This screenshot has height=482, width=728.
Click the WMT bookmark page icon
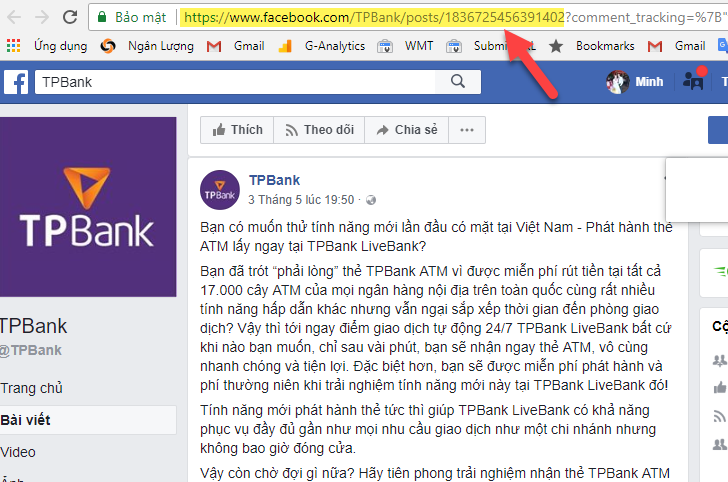click(384, 46)
